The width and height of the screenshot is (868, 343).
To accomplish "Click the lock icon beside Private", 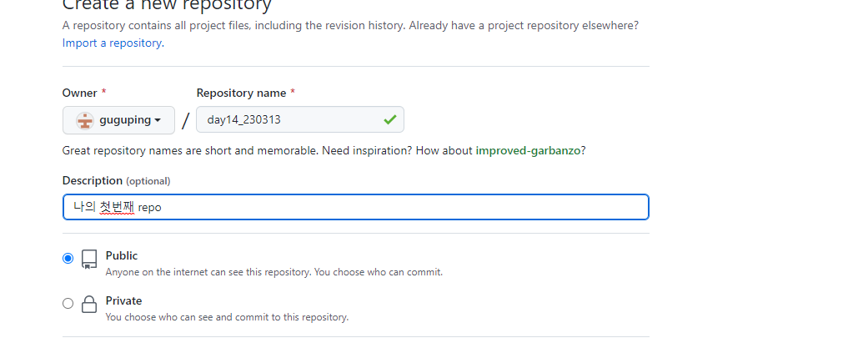I will pos(89,305).
